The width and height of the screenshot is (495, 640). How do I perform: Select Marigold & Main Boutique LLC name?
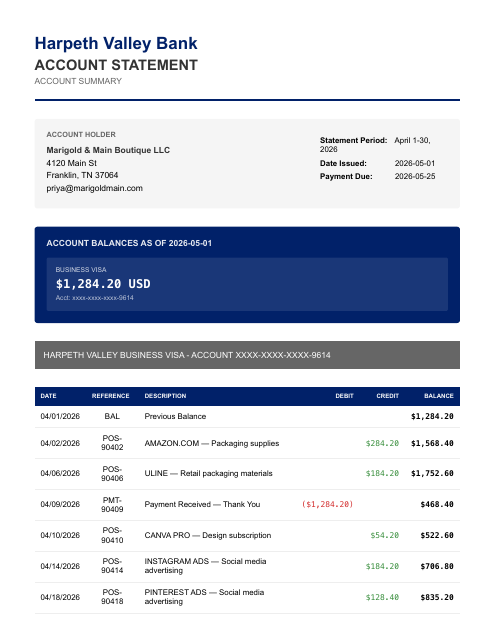108,150
